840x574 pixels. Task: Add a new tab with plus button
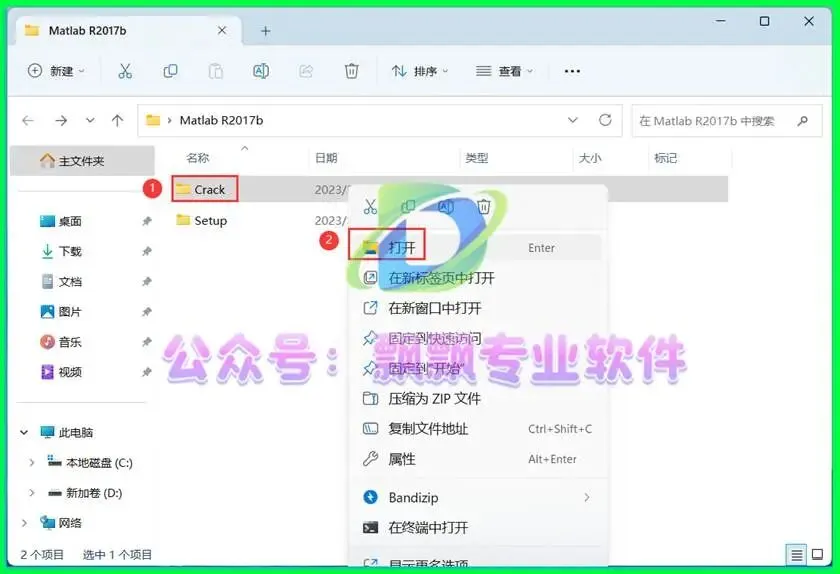(265, 31)
